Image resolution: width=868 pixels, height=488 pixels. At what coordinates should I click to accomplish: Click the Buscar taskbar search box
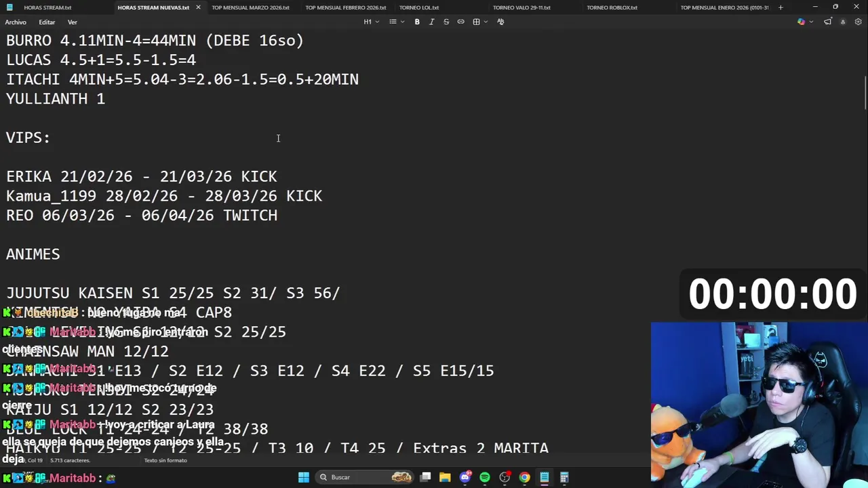(x=365, y=477)
